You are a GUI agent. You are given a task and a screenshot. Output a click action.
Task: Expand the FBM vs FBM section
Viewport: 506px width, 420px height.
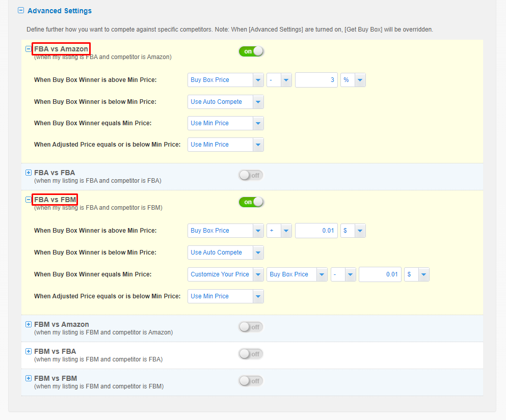29,378
